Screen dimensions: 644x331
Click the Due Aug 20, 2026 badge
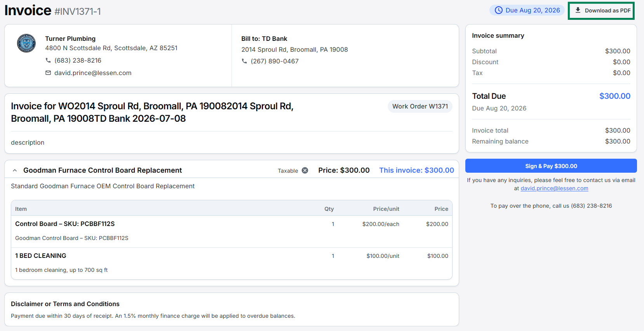527,11
